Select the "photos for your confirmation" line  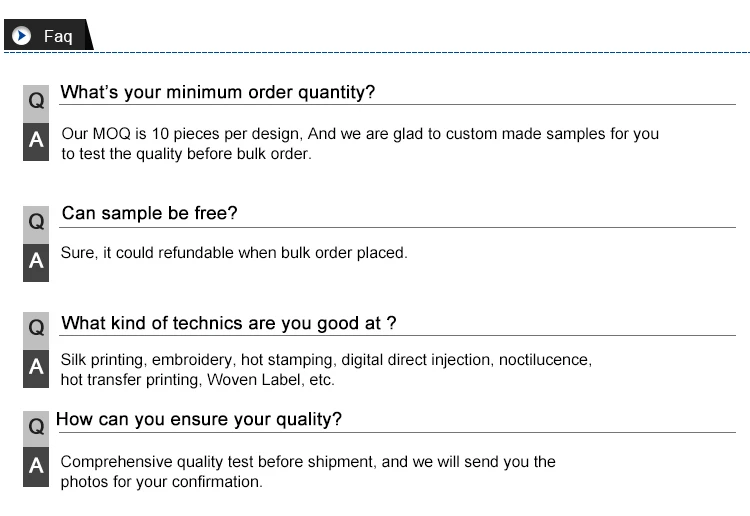coord(161,482)
